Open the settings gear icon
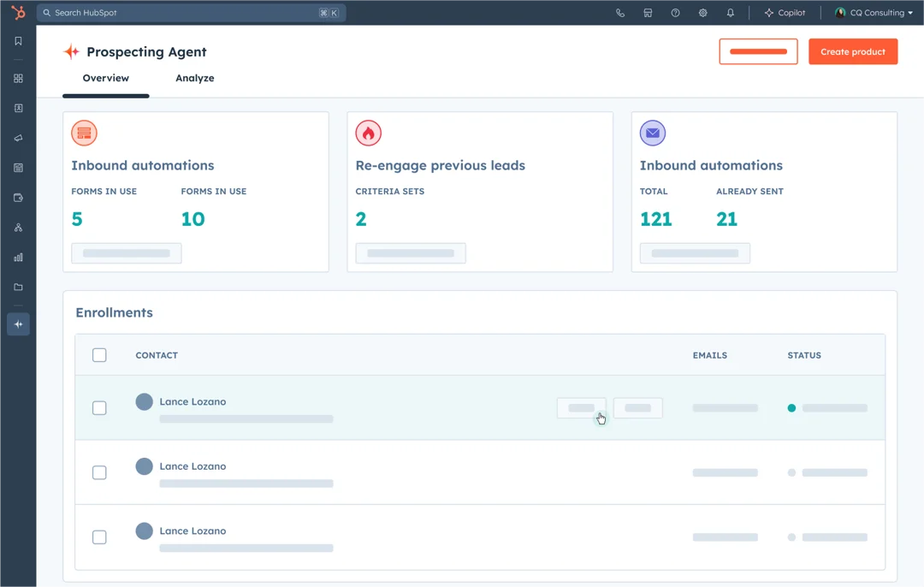 (702, 12)
